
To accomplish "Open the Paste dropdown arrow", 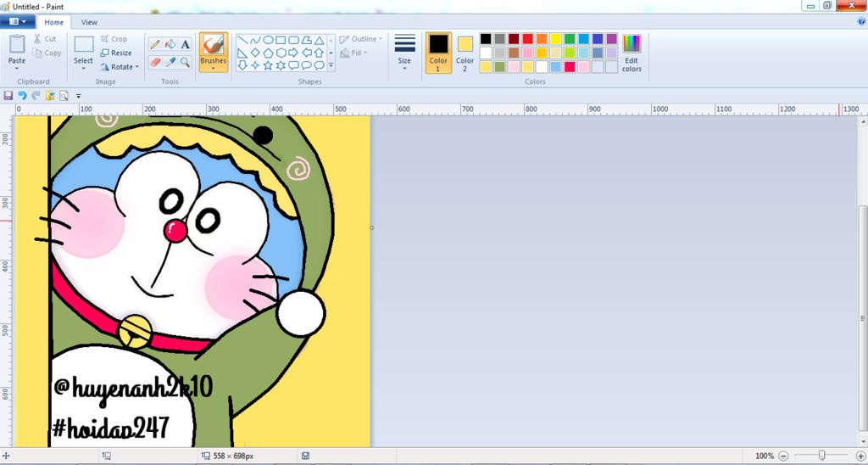I will (17, 69).
